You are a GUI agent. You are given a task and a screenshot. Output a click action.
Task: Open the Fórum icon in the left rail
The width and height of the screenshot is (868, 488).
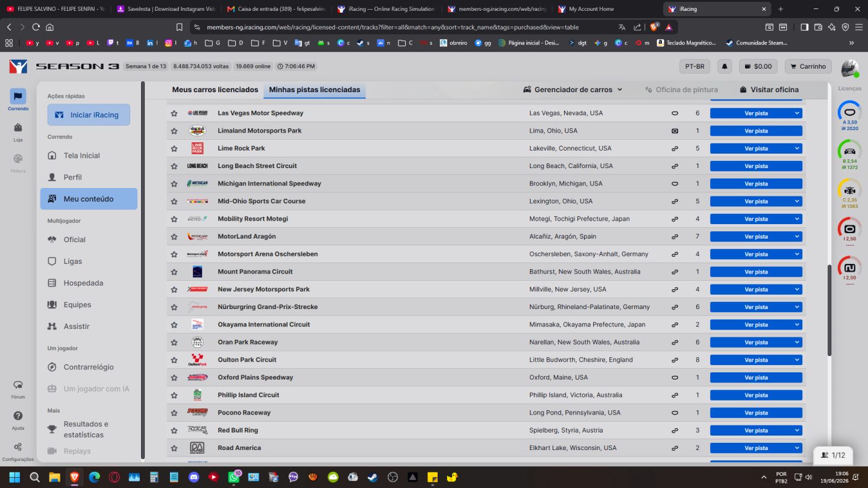click(18, 389)
